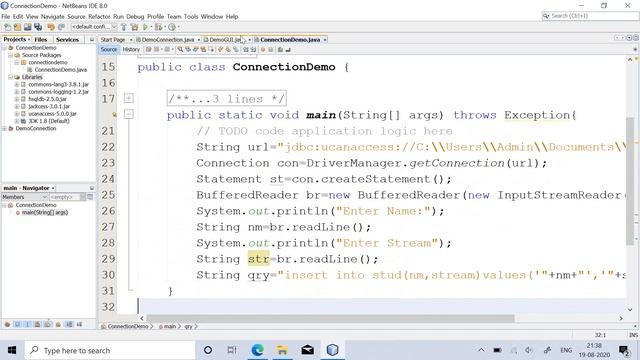Expand the folded comment at line 17
This screenshot has width=640, height=360.
pos(129,98)
